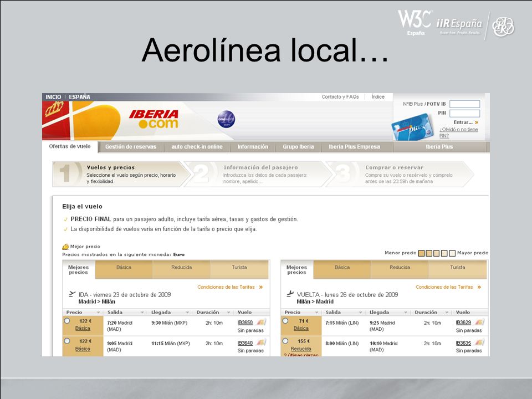Click middle swatch in price scale
Screen dimensions: 532x399
437,253
